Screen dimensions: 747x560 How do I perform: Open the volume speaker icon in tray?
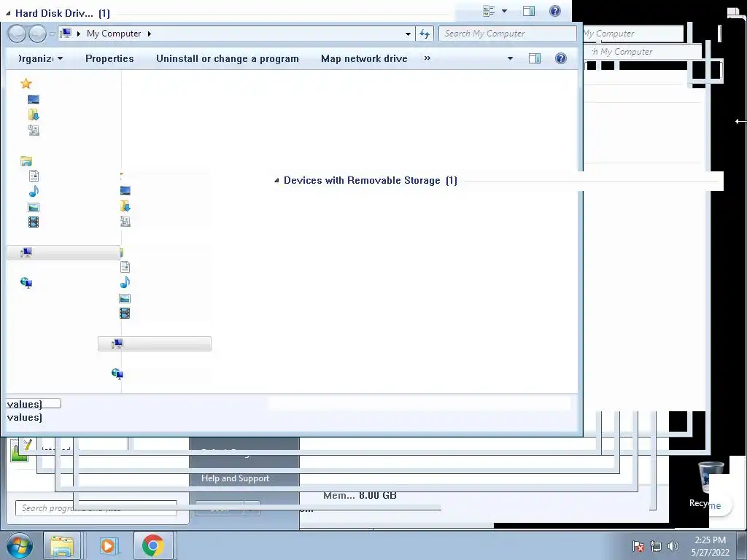point(673,547)
